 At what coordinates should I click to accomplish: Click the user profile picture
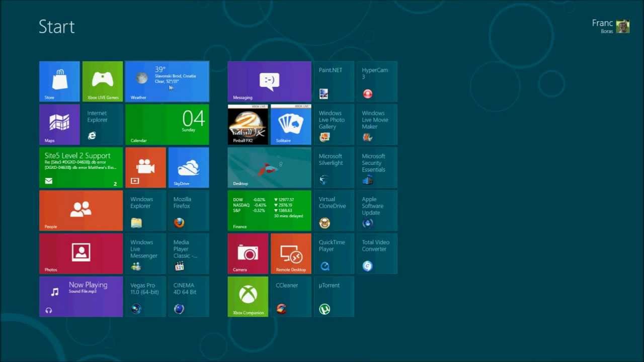623,27
